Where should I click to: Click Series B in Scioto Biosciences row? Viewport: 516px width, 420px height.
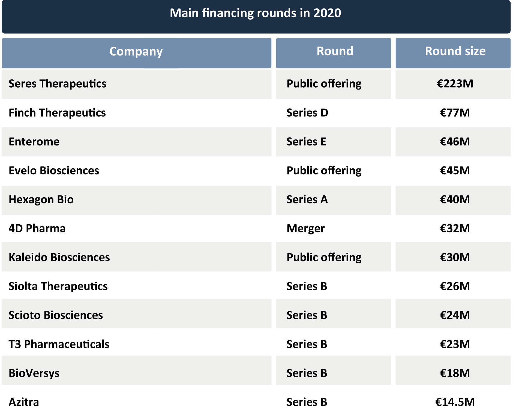(x=307, y=315)
